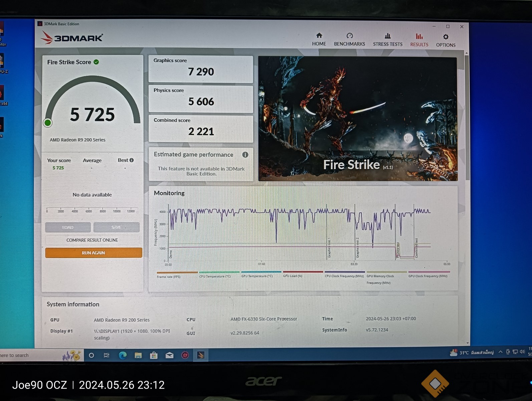Click the info icon next to Best

point(131,160)
